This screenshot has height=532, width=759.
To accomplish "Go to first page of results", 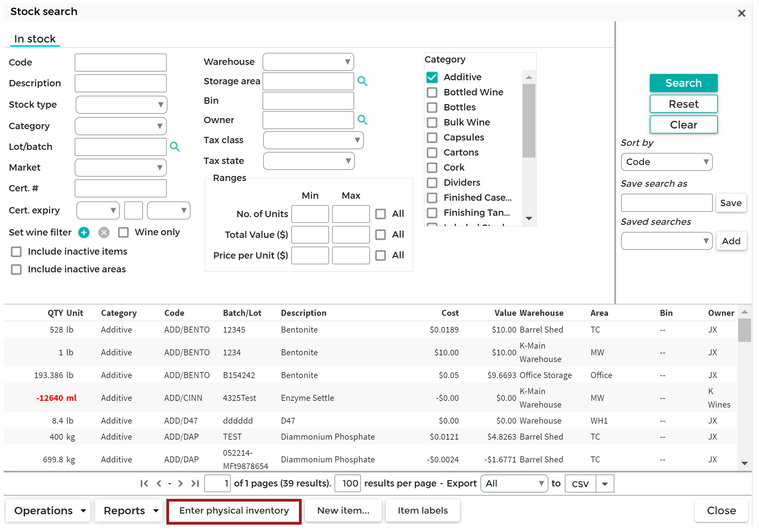I will [144, 483].
